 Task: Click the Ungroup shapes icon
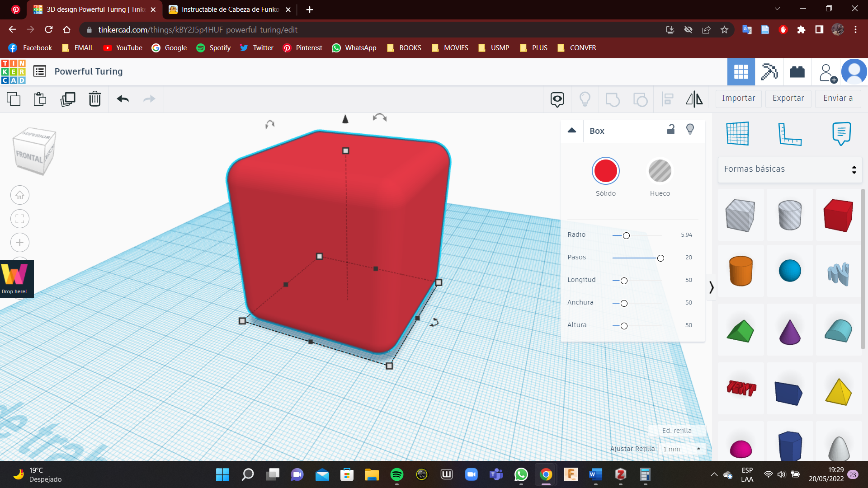(640, 99)
